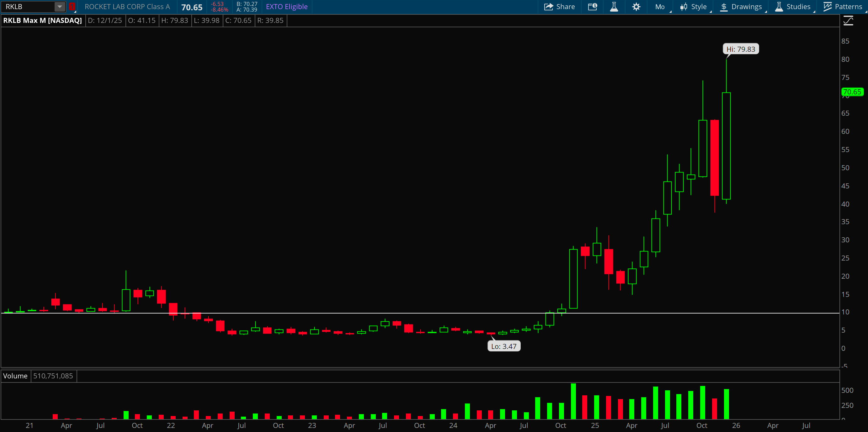Click the EXTO Eligible link
Viewport: 868px width, 432px height.
286,7
